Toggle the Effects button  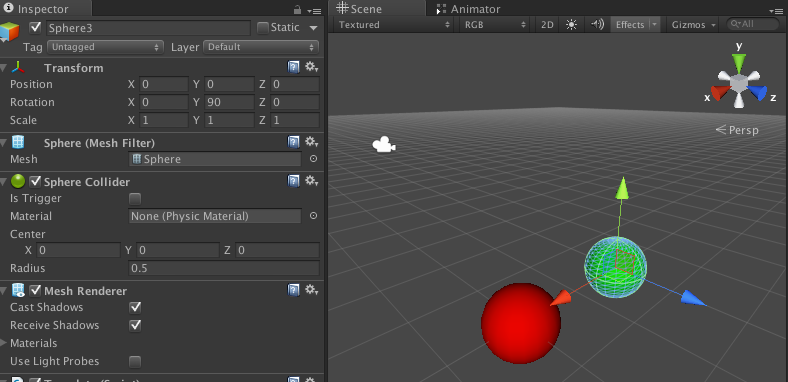pyautogui.click(x=630, y=25)
